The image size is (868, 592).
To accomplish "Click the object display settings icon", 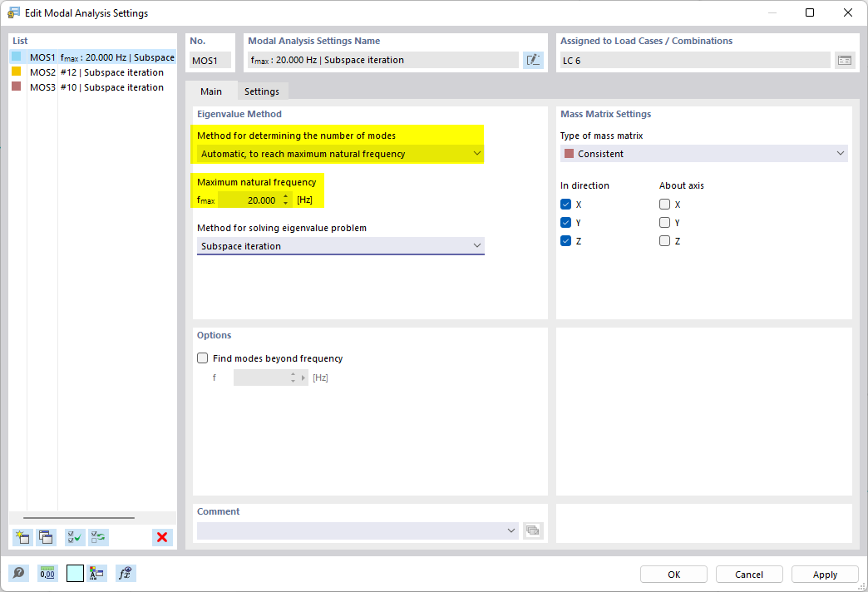I will [96, 573].
